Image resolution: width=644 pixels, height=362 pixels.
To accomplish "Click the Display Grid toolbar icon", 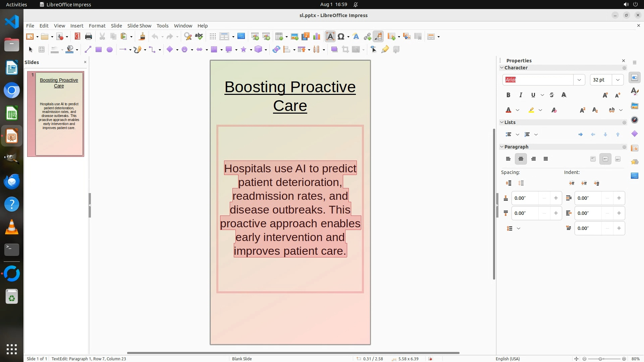I will 212,37.
